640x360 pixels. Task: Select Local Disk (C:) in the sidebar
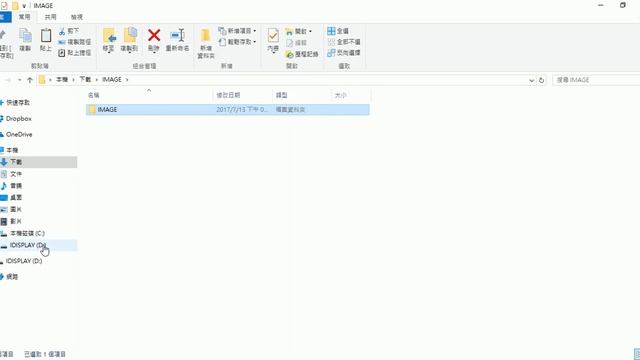click(27, 233)
